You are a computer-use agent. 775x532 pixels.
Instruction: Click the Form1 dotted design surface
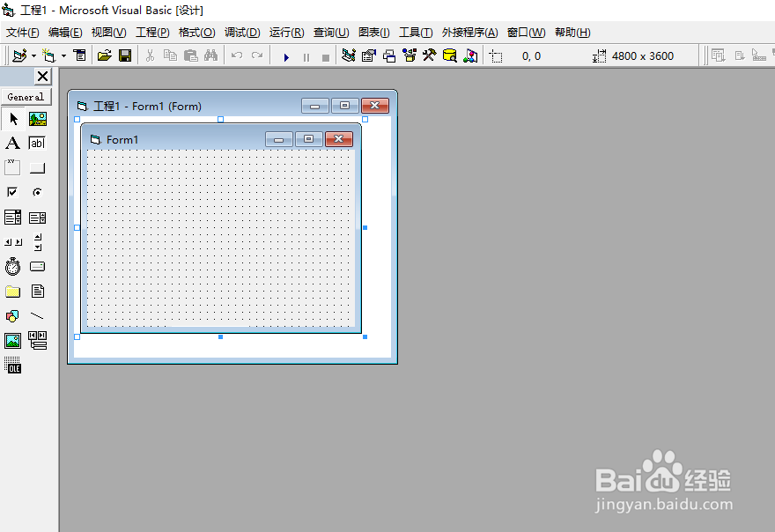[x=220, y=238]
